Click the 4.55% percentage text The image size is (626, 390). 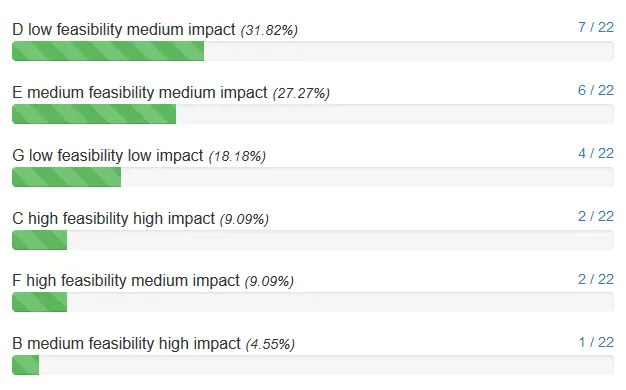(270, 344)
